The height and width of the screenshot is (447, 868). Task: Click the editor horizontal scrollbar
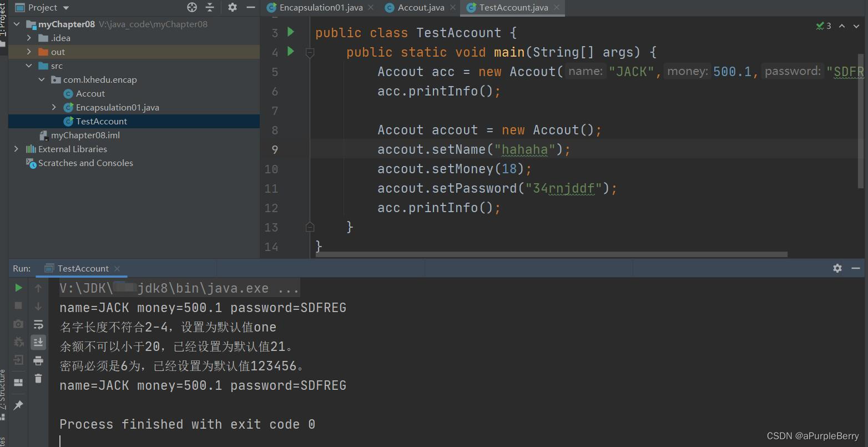(551, 255)
